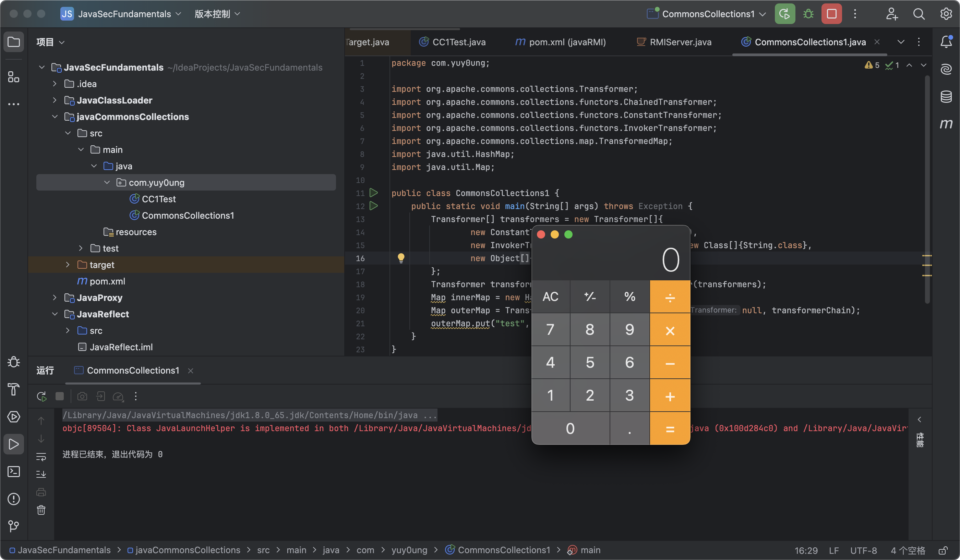Click the run gutter arrow beside main method
Screen dimensions: 960x560
click(x=374, y=206)
